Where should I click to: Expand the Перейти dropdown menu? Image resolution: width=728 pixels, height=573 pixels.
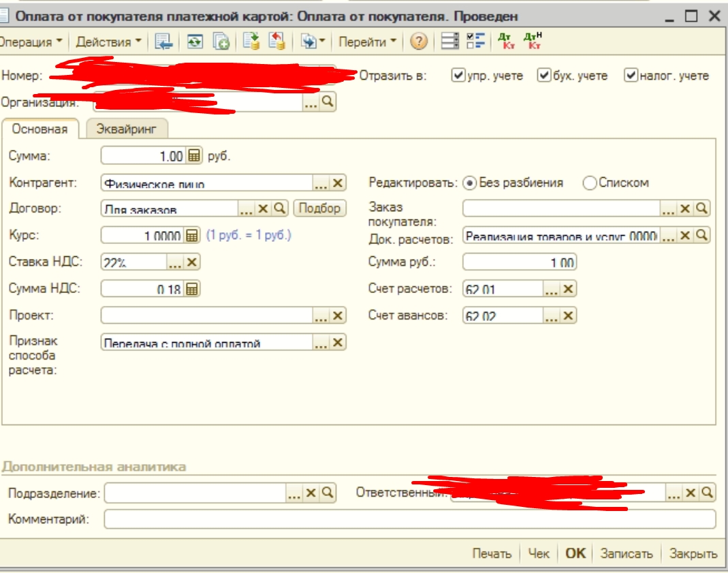pyautogui.click(x=368, y=42)
